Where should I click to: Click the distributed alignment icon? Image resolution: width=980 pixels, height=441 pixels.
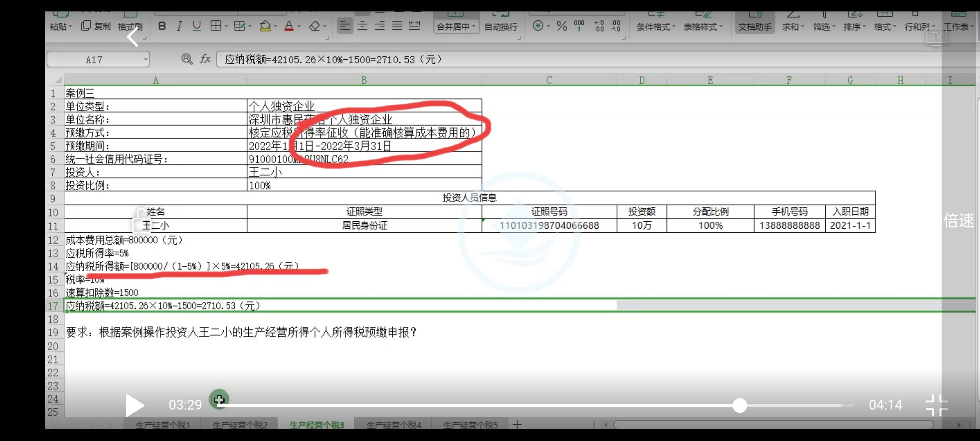414,26
